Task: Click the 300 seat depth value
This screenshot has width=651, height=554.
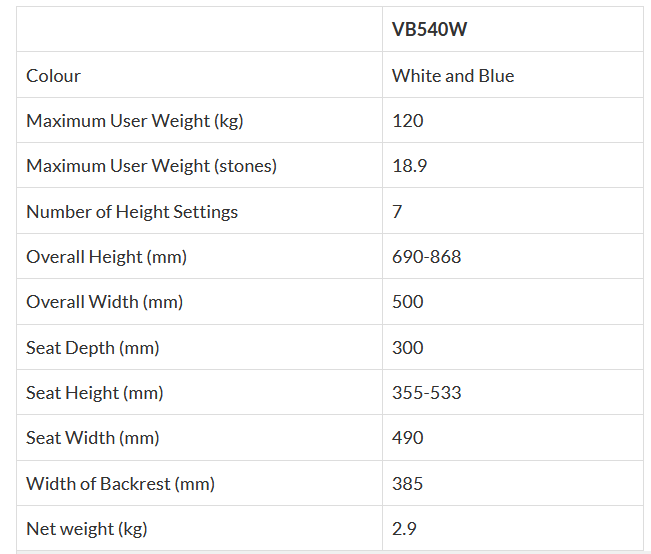Action: point(408,348)
